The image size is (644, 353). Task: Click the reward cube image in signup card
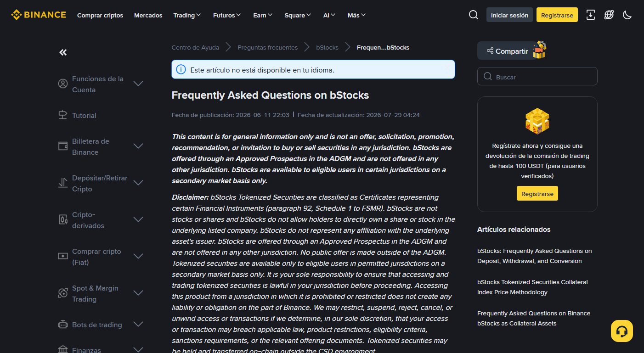537,121
